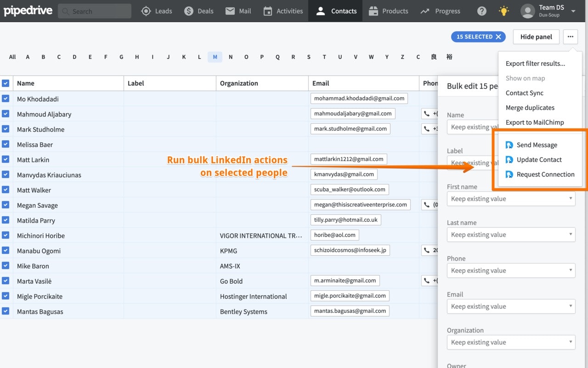
Task: Click Request Connection for selected people
Action: click(x=545, y=174)
